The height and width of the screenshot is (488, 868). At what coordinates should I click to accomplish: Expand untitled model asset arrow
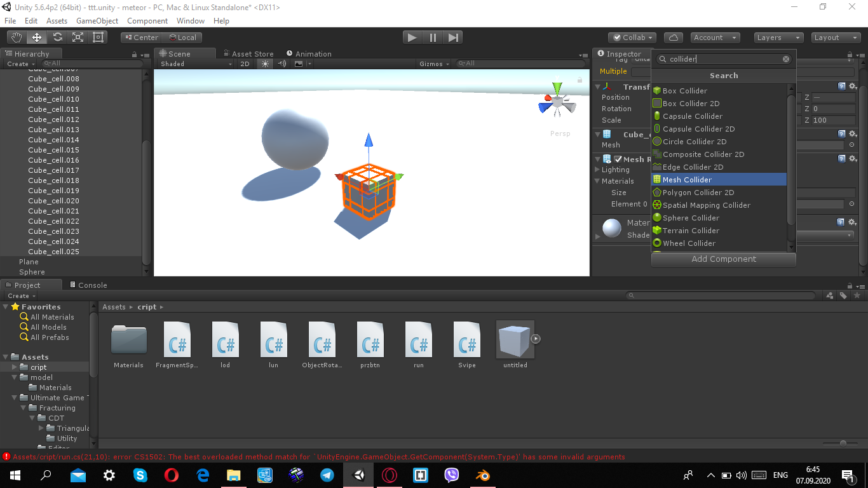pos(536,339)
